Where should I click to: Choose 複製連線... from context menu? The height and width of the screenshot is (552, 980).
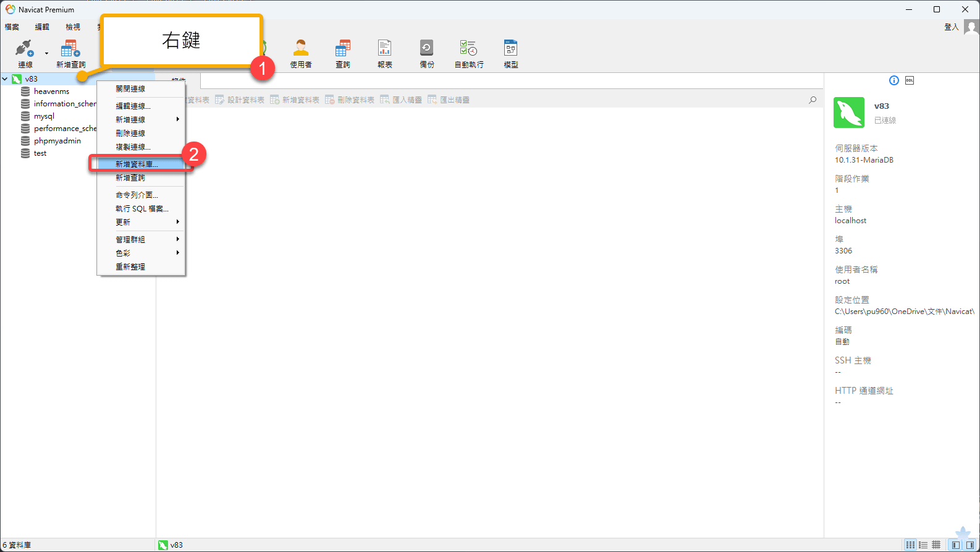pyautogui.click(x=141, y=147)
